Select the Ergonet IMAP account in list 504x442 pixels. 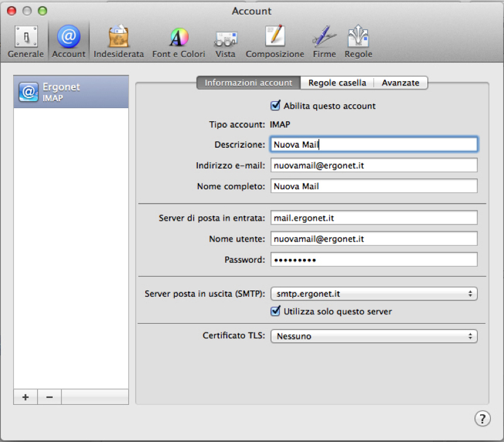pyautogui.click(x=71, y=92)
